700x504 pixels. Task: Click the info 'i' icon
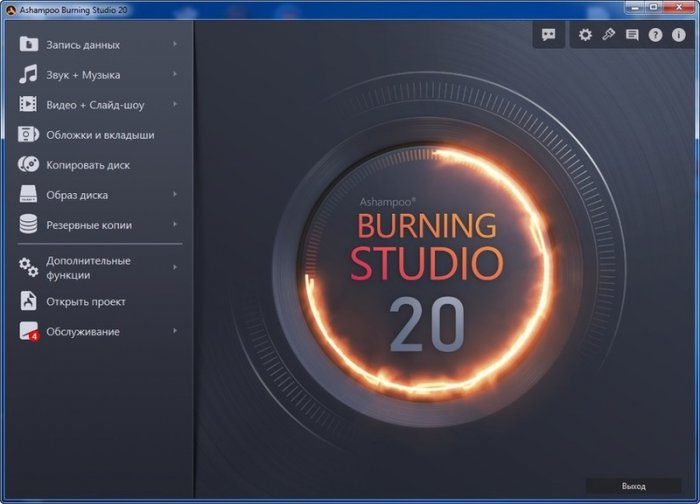click(x=679, y=34)
